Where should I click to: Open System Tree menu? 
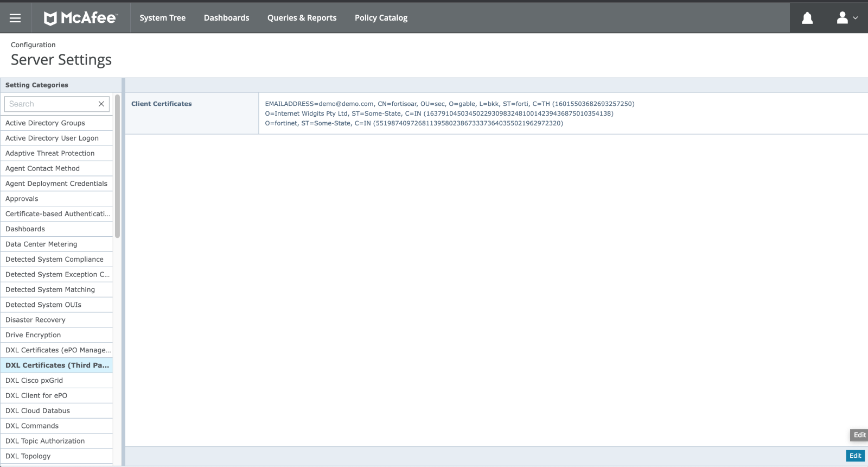(162, 18)
